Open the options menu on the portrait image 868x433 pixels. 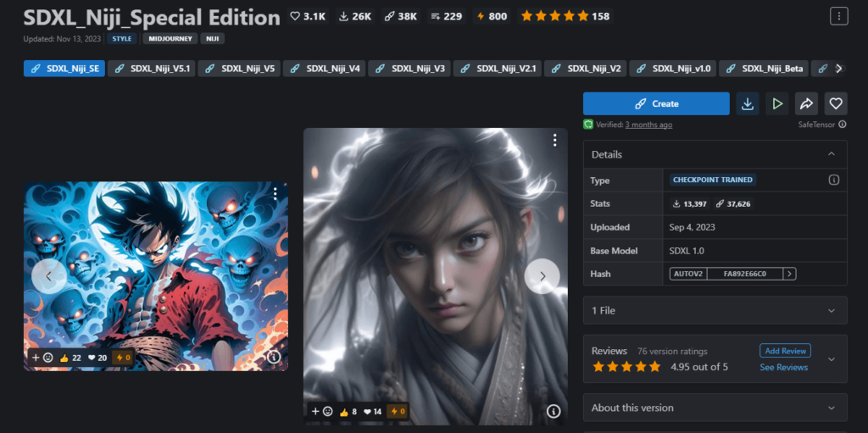point(554,140)
